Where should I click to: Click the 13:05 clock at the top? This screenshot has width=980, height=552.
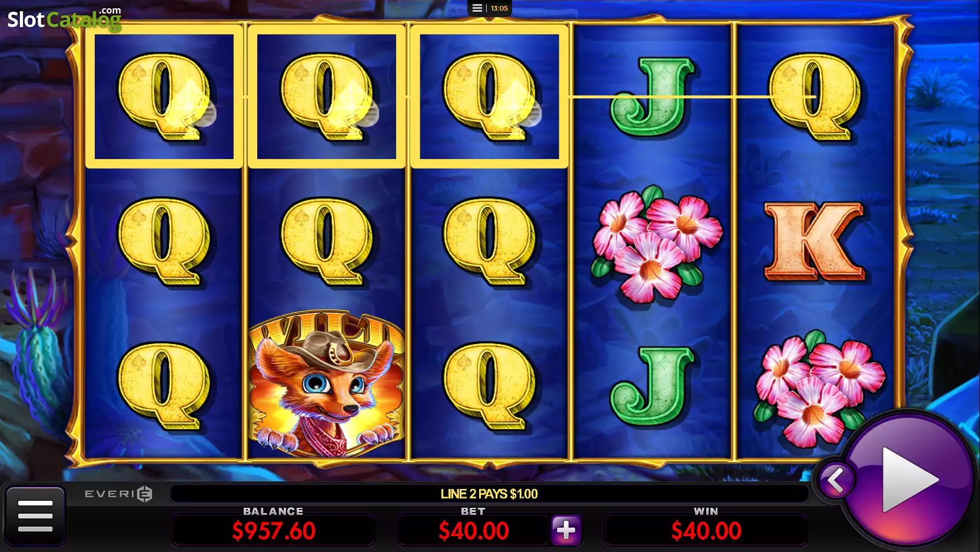point(499,8)
